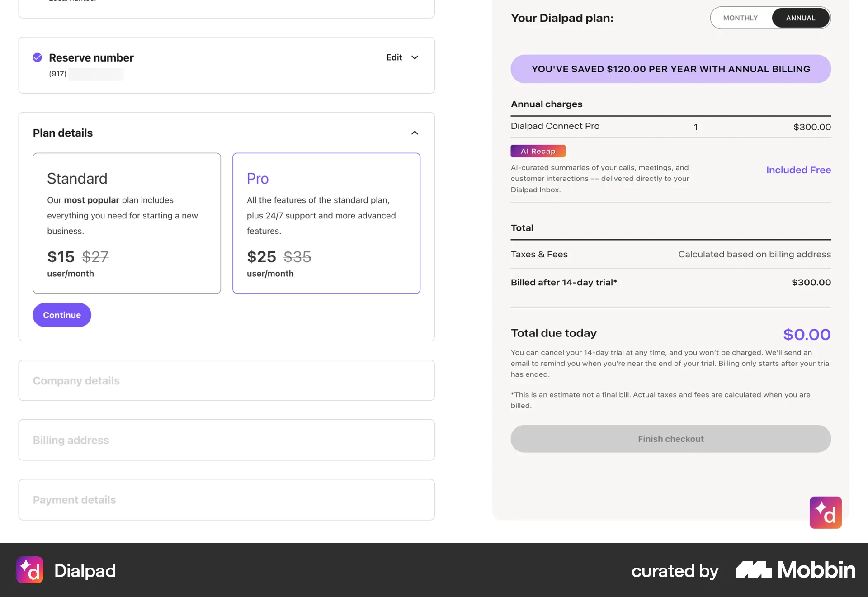Screen dimensions: 868x597
Task: Keep ANNUAL billing selected
Action: (800, 18)
